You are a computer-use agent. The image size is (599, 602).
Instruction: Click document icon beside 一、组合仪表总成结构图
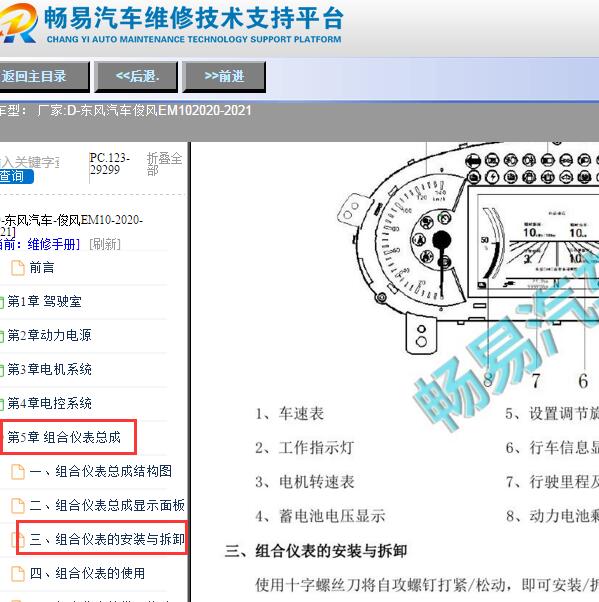tap(18, 472)
